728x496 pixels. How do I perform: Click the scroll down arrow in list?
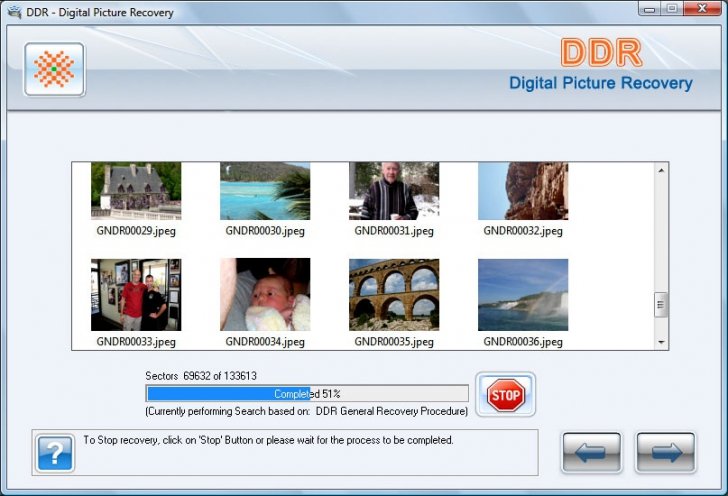[x=661, y=343]
